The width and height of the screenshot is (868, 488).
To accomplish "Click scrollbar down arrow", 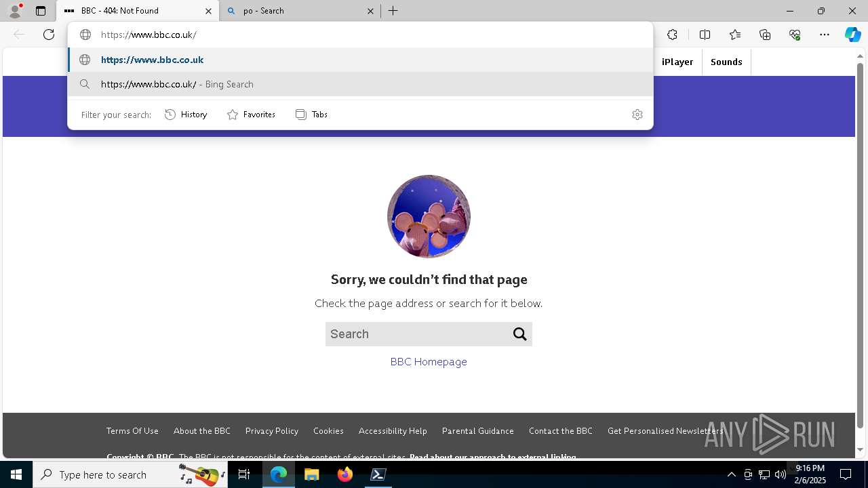I will [861, 450].
